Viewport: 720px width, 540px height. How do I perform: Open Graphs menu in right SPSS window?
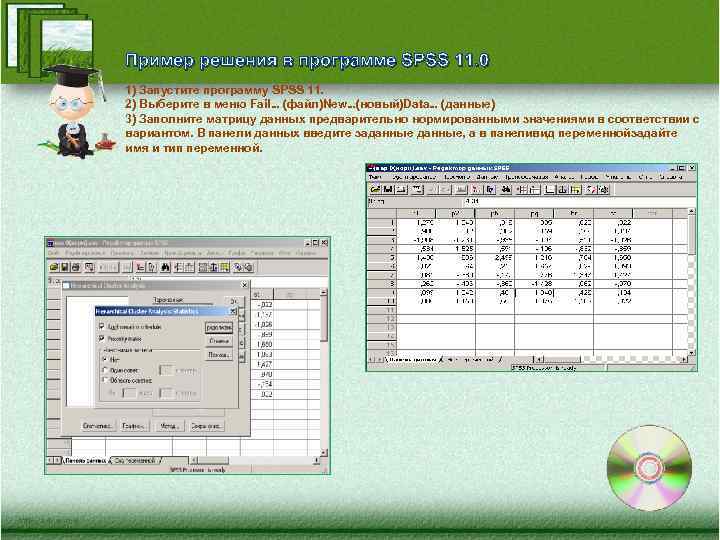pos(589,177)
